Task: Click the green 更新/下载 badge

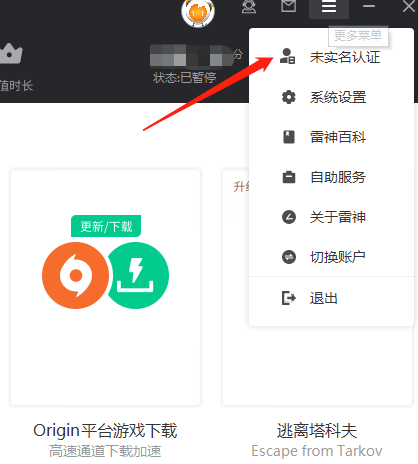Action: click(x=106, y=226)
